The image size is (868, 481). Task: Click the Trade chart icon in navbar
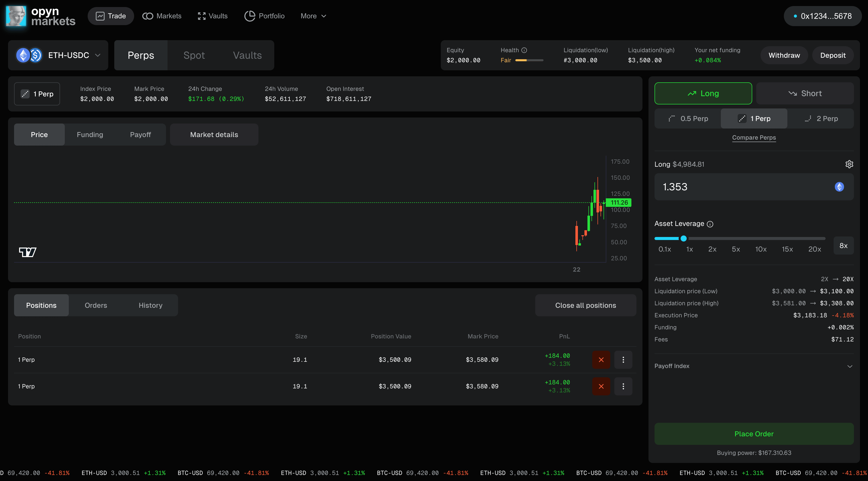coord(101,16)
